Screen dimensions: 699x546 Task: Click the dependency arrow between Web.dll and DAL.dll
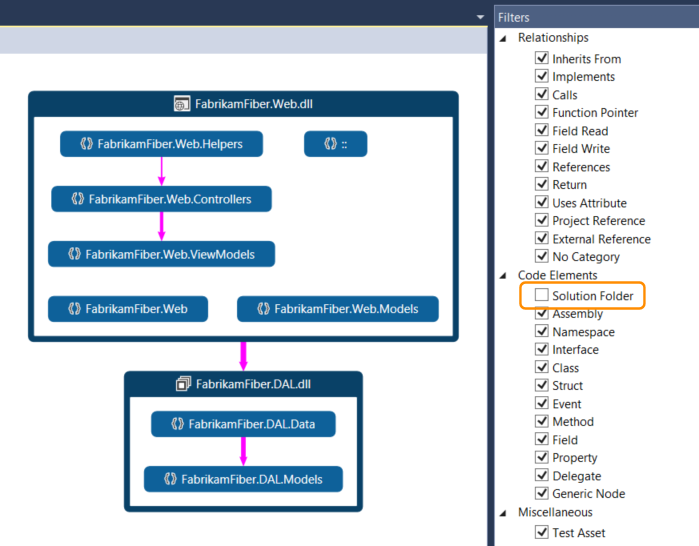(243, 356)
